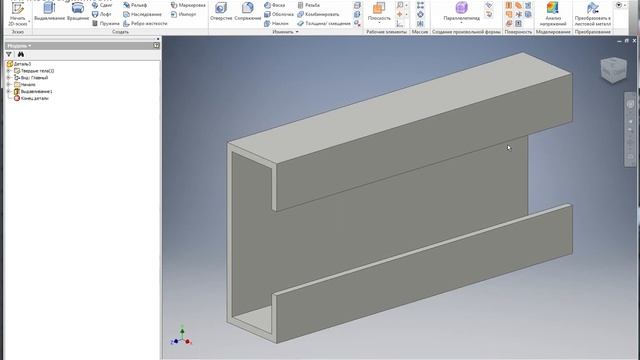Open the Параллелепипед dropdown arrow
This screenshot has height=360, width=640.
pyautogui.click(x=461, y=23)
